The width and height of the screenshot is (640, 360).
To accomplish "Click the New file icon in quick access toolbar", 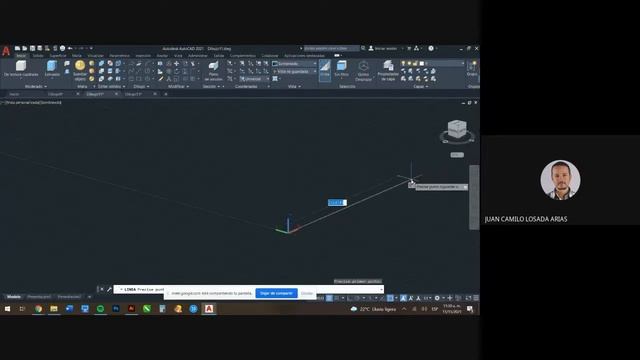I will tap(17, 48).
